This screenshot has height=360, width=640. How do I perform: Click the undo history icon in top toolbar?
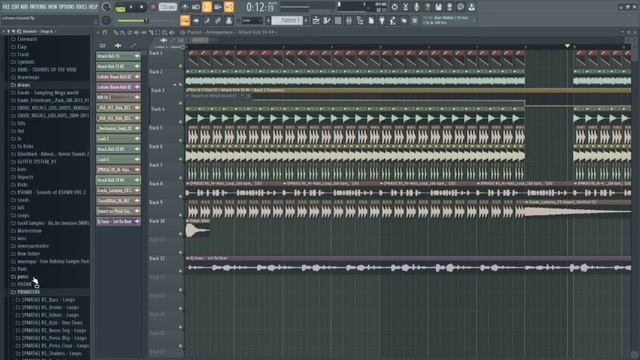pyautogui.click(x=394, y=7)
